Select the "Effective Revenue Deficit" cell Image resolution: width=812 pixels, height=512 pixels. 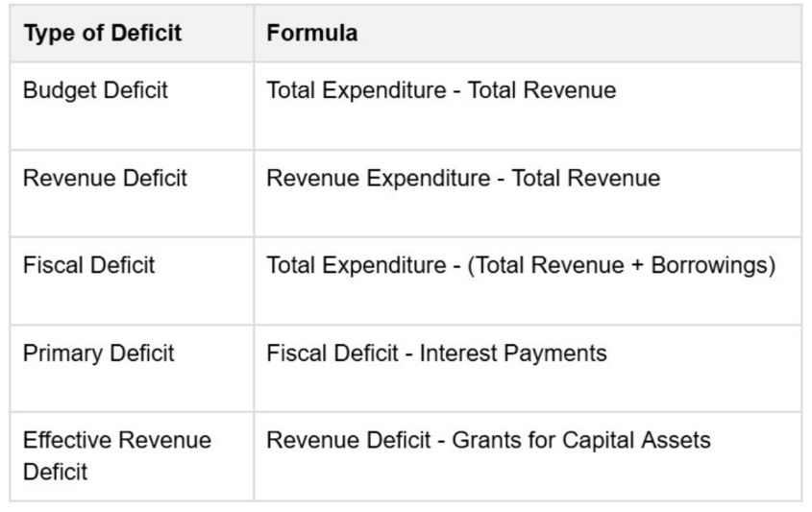click(x=116, y=456)
